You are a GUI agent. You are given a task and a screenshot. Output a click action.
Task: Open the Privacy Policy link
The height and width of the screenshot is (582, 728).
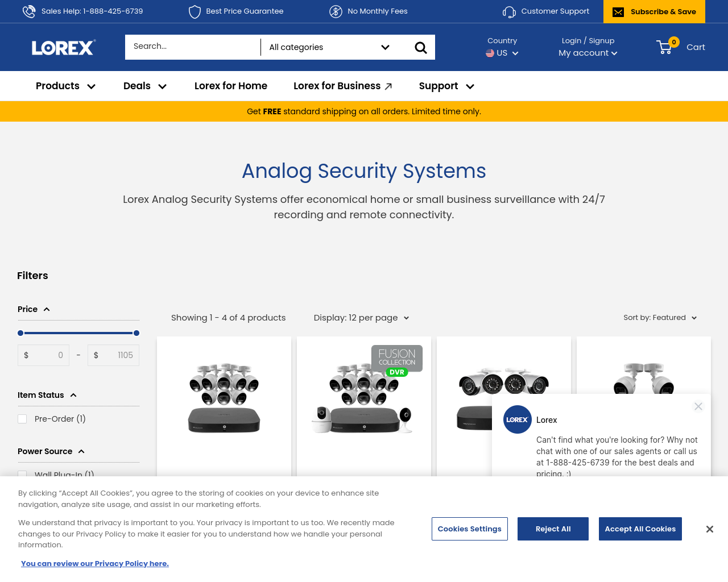point(95,563)
